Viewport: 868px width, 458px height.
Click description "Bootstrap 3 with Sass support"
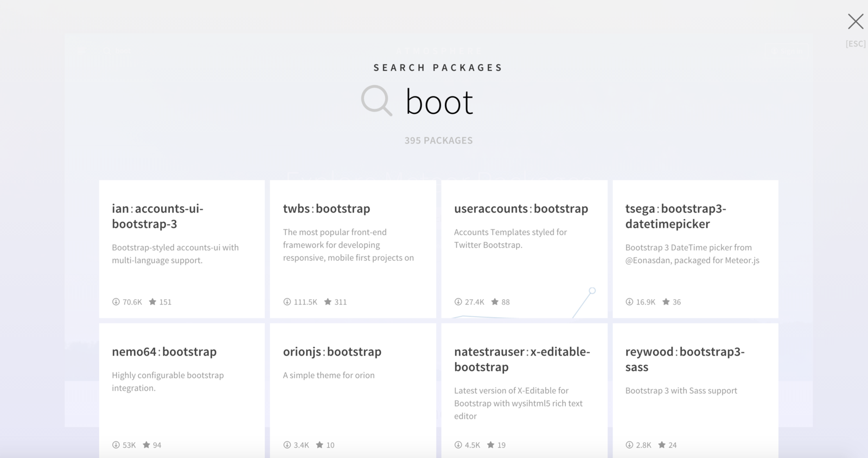[x=681, y=390]
